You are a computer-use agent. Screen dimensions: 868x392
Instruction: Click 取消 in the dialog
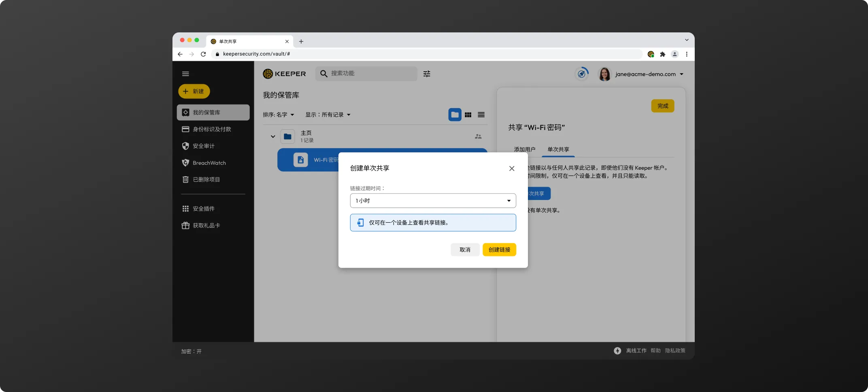(465, 250)
